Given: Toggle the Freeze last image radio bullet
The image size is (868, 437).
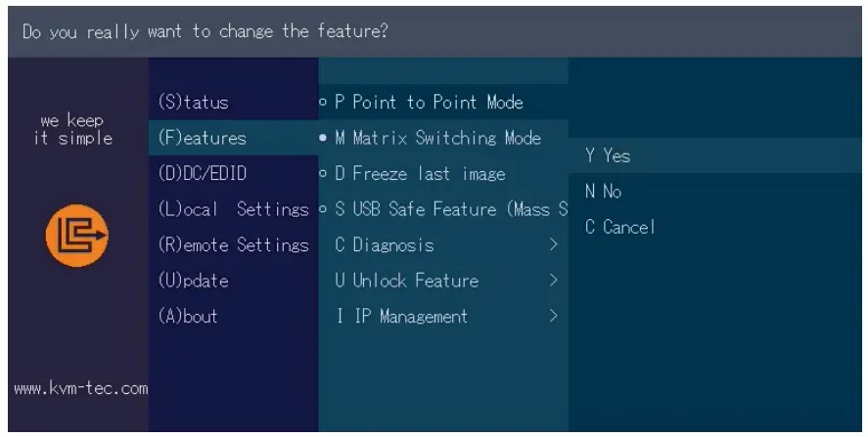Looking at the screenshot, I should 324,174.
